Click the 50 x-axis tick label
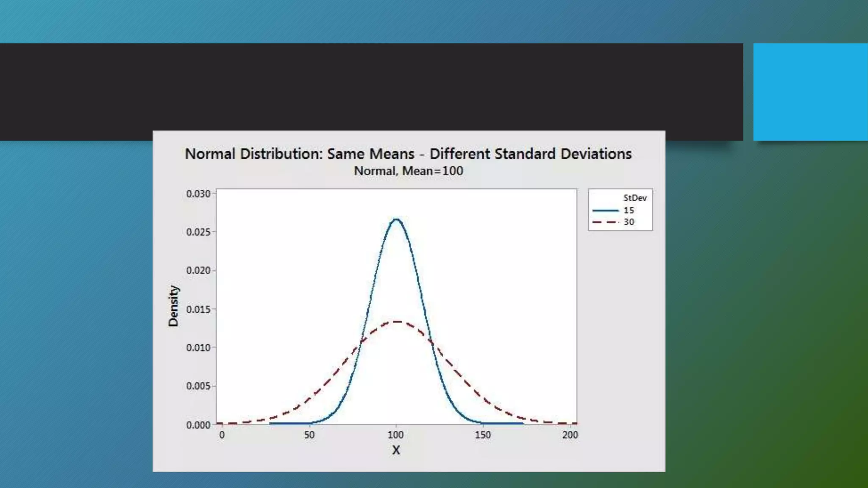868x488 pixels. click(x=309, y=435)
